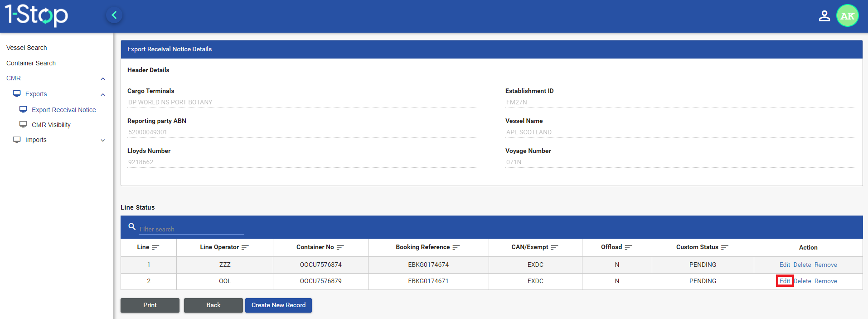Screen dimensions: 868x319
Task: Open Vessel Search from sidebar
Action: (27, 48)
